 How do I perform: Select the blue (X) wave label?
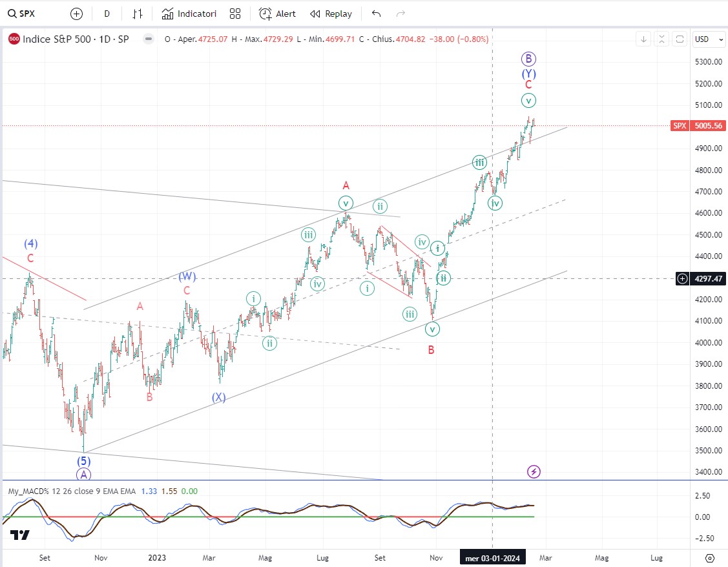point(219,397)
